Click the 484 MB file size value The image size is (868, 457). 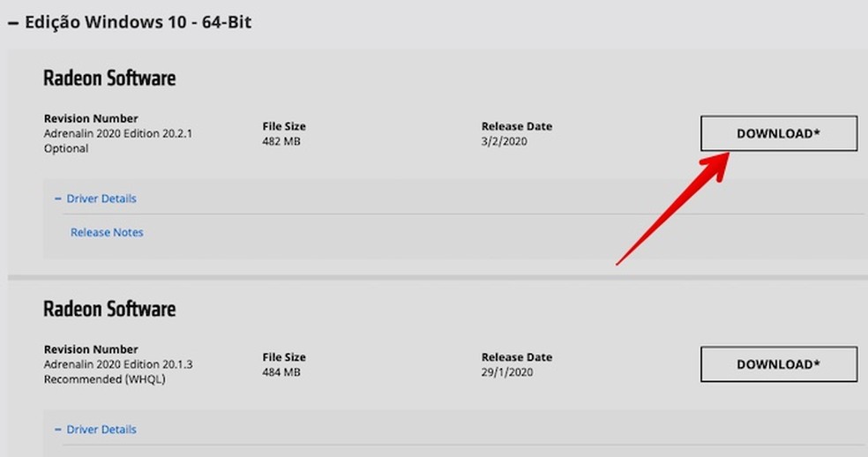(x=281, y=372)
